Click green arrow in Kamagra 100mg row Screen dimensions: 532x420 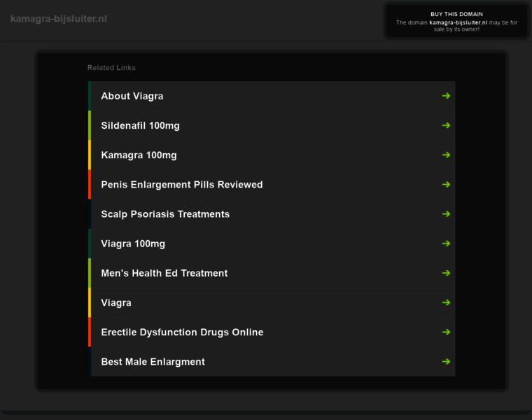tap(446, 155)
